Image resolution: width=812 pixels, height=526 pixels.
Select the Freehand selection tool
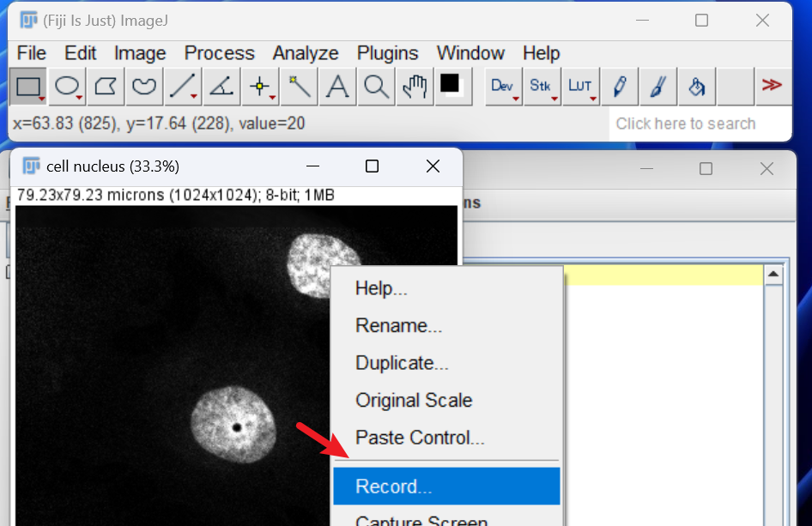tap(144, 87)
